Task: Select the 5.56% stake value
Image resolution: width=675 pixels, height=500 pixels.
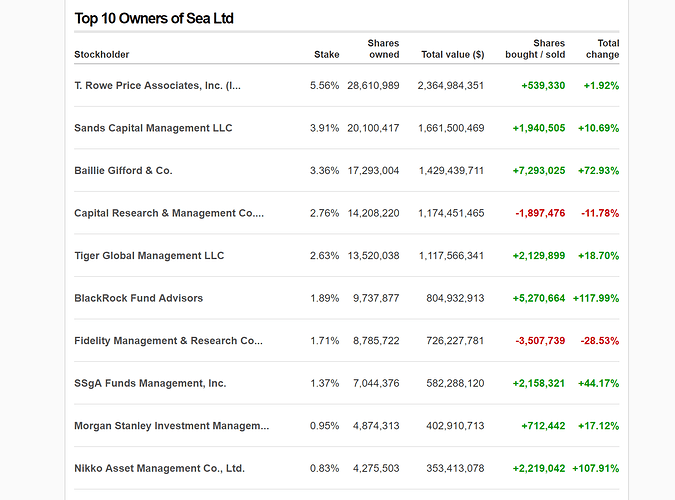Action: click(x=325, y=86)
